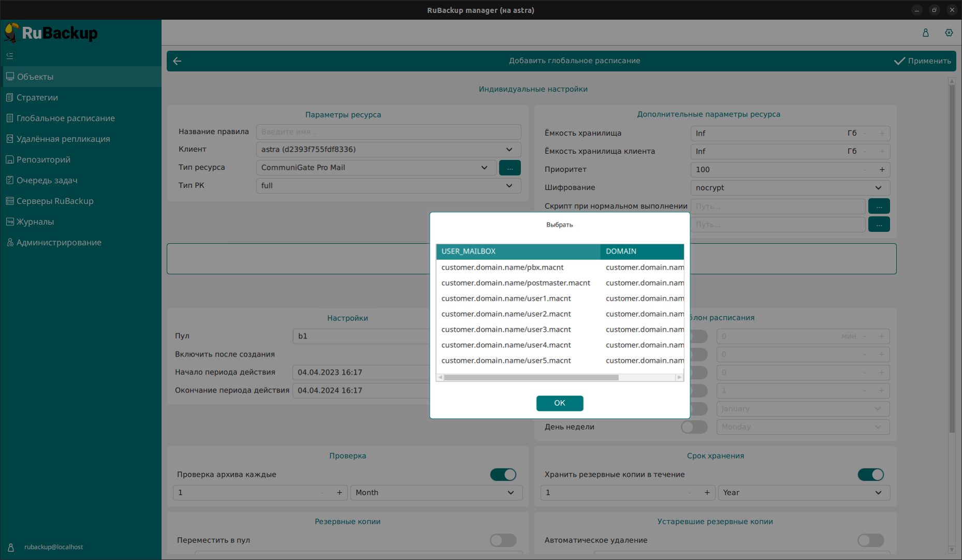
Task: Open the Task queue sidebar item
Action: tap(47, 180)
